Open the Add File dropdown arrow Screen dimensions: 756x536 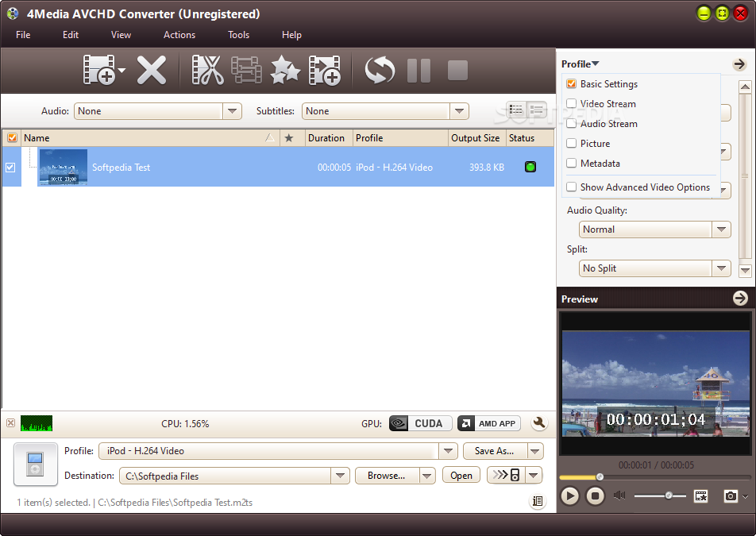[121, 71]
